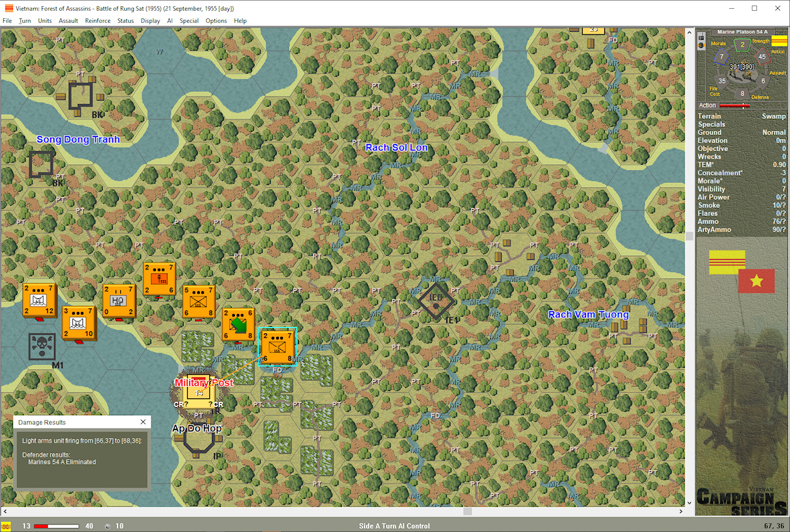Click the striped flag beside Strength
The height and width of the screenshot is (532, 790).
[x=779, y=41]
